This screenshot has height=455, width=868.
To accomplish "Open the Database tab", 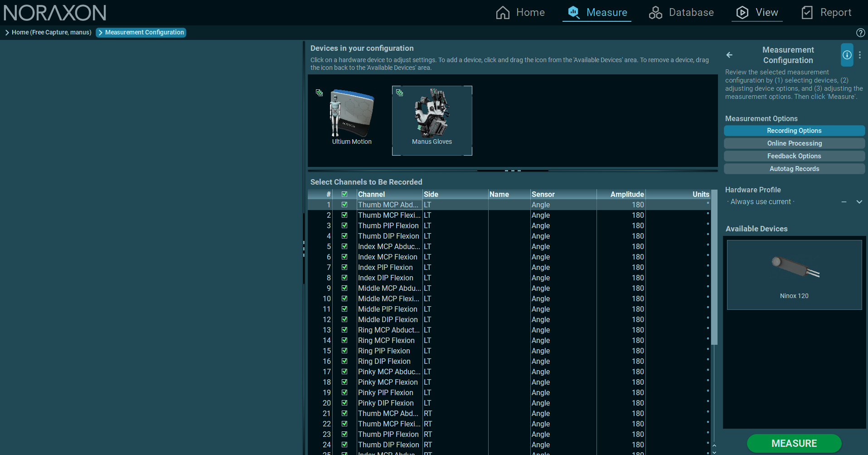I will point(681,12).
